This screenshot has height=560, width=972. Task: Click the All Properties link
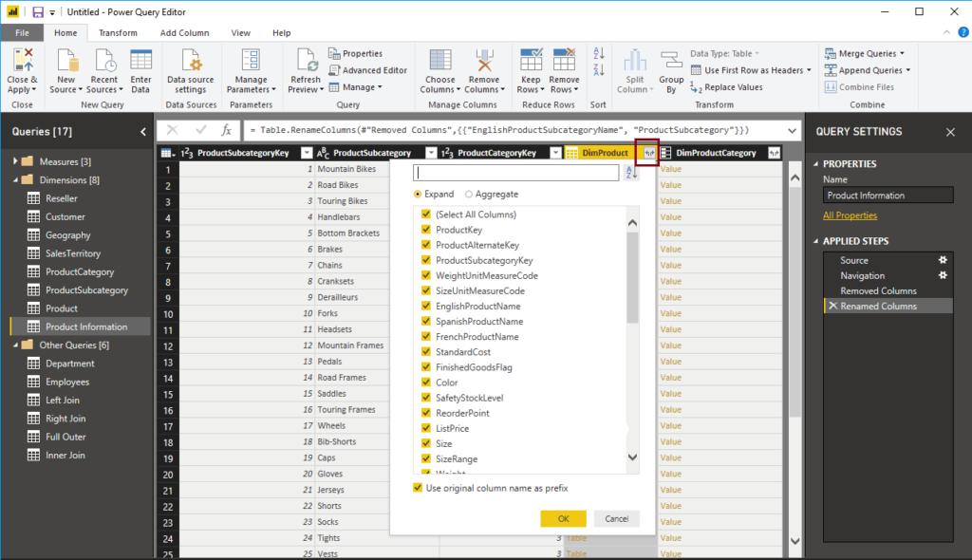tap(850, 215)
